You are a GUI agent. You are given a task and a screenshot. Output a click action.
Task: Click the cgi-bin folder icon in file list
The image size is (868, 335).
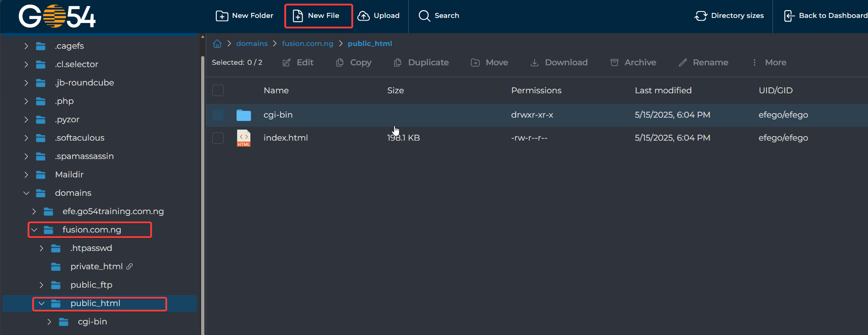(x=243, y=115)
